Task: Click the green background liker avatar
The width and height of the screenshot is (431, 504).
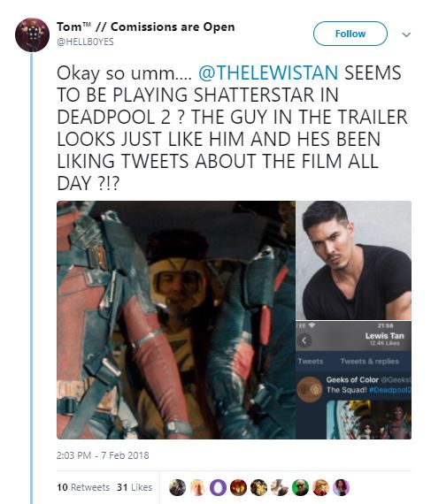Action: tap(300, 487)
